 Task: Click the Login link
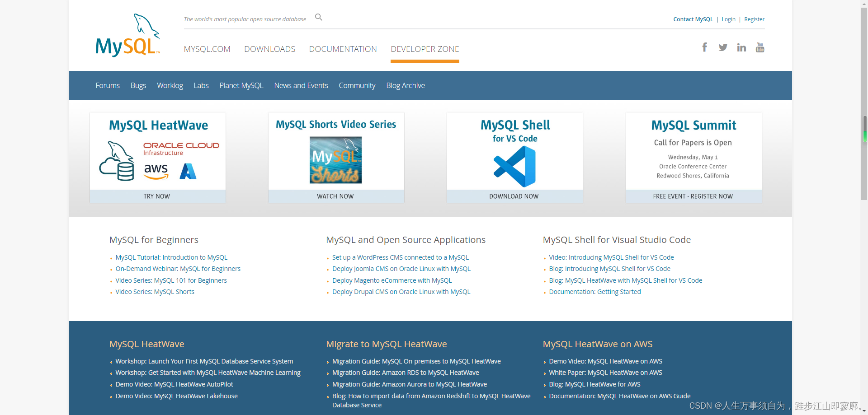tap(728, 19)
